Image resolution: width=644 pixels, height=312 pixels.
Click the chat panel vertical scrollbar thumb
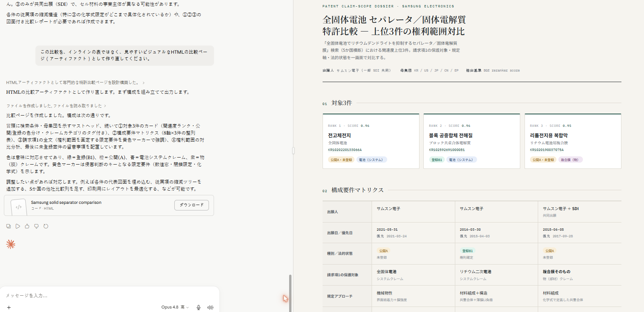tap(290, 293)
